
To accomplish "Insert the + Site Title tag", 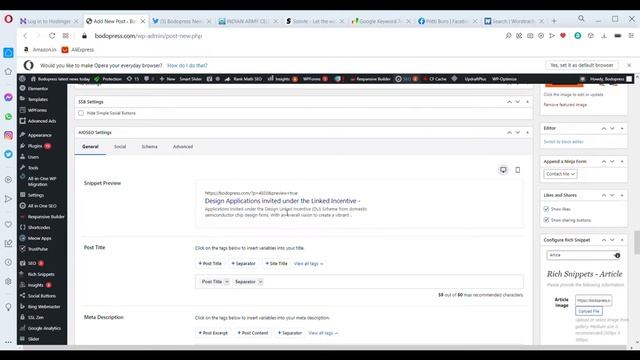I will point(276,264).
